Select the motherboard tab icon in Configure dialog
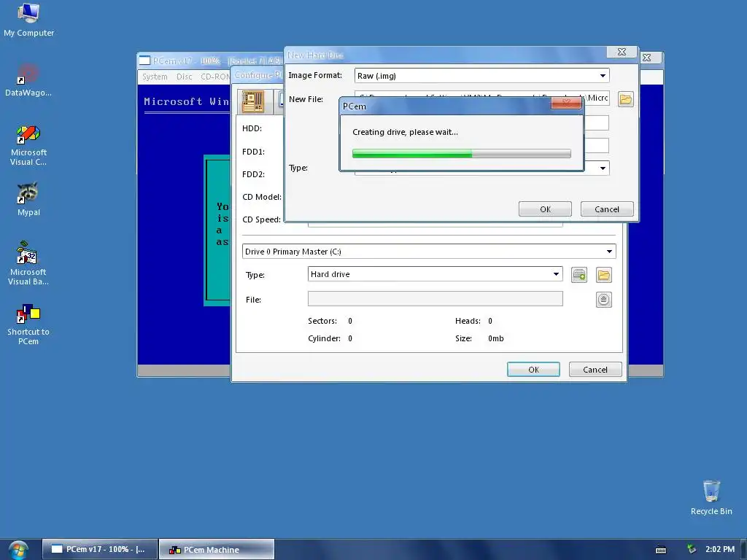 click(253, 101)
